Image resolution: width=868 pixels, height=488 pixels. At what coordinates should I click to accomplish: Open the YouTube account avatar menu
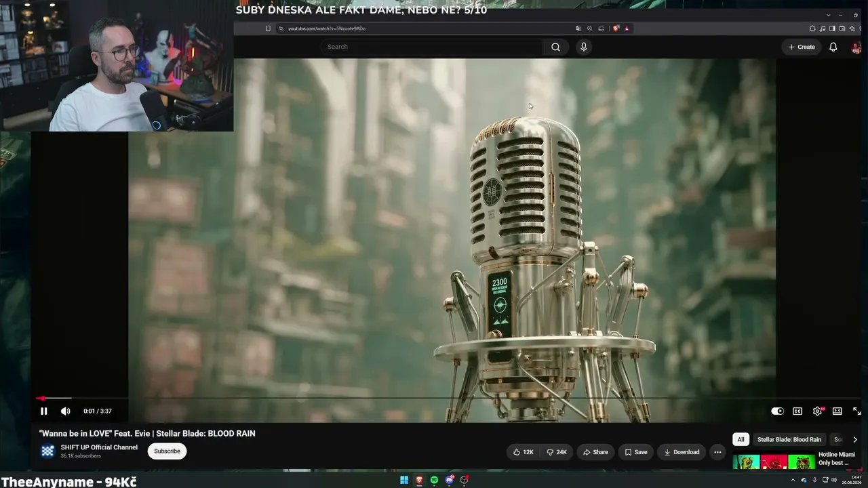[x=856, y=47]
